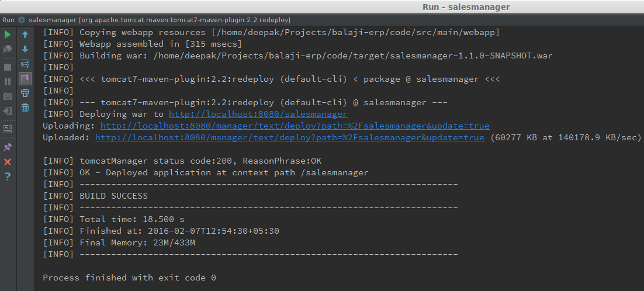Image resolution: width=644 pixels, height=291 pixels.
Task: Toggle the Pin Tab pushpin icon
Action: 8,147
